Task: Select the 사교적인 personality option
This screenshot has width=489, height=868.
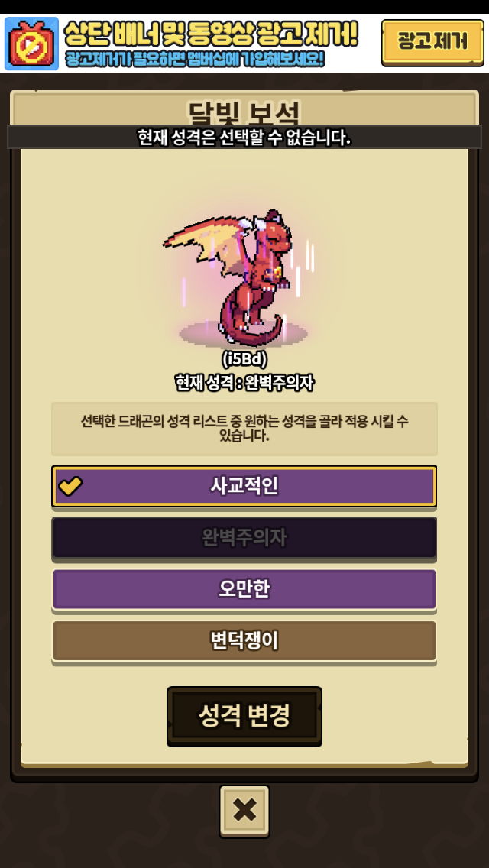Action: click(x=244, y=486)
